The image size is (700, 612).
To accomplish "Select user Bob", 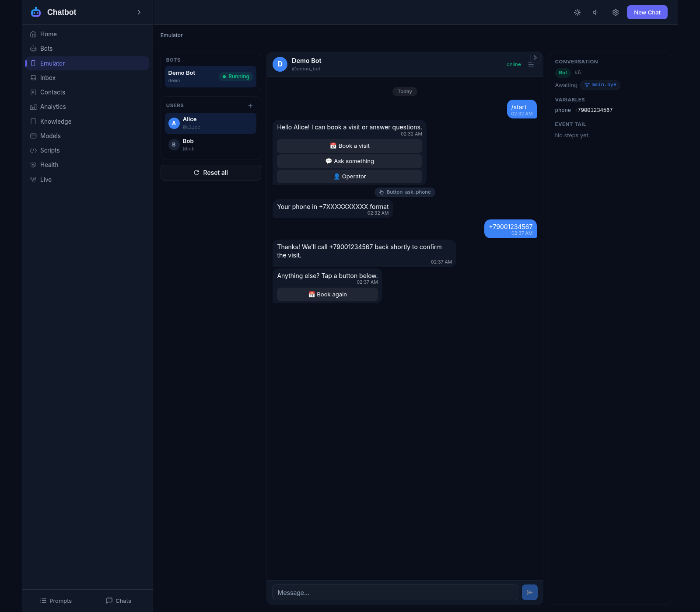I will coord(210,145).
